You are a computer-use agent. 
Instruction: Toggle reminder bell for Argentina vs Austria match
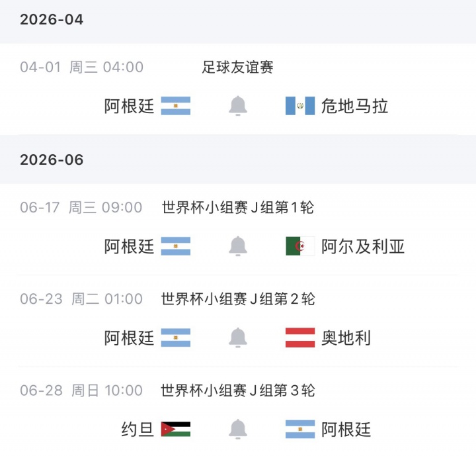tap(238, 338)
